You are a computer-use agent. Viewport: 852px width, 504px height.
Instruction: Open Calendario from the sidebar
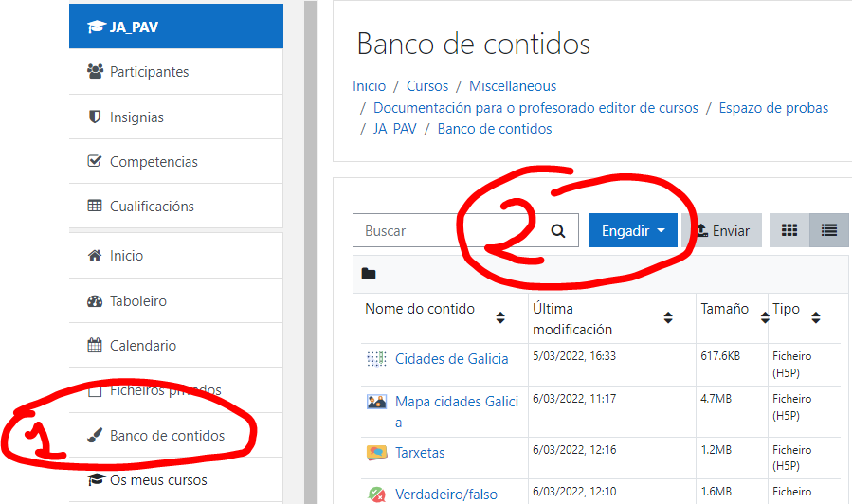click(x=142, y=346)
